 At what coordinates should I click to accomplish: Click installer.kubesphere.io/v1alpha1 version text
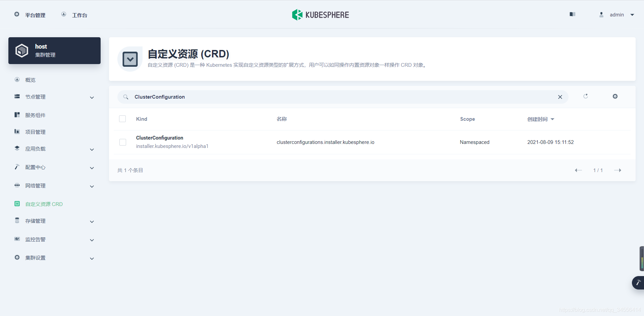pyautogui.click(x=172, y=146)
